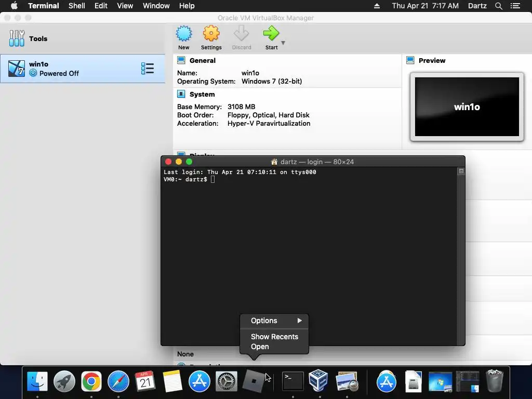Open the Terminal menu in menu bar

44,6
